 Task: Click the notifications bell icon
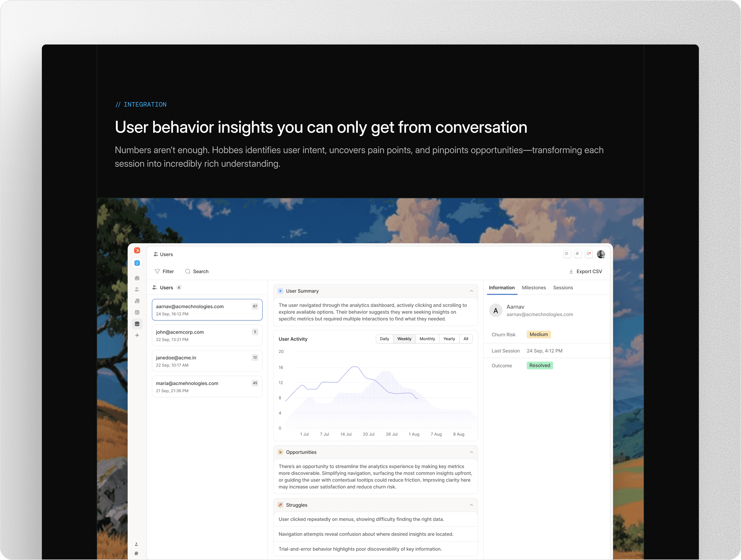[588, 254]
